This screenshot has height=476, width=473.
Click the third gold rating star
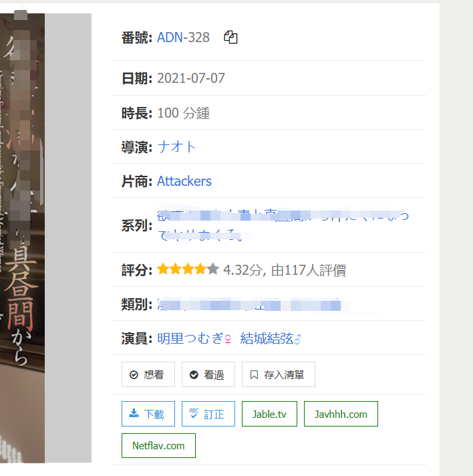click(x=188, y=269)
